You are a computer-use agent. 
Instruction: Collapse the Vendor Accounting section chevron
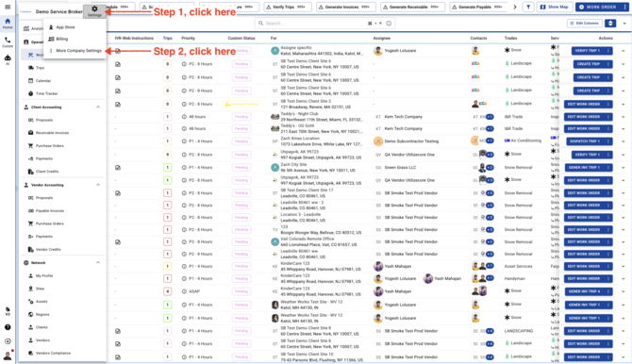[x=98, y=185]
